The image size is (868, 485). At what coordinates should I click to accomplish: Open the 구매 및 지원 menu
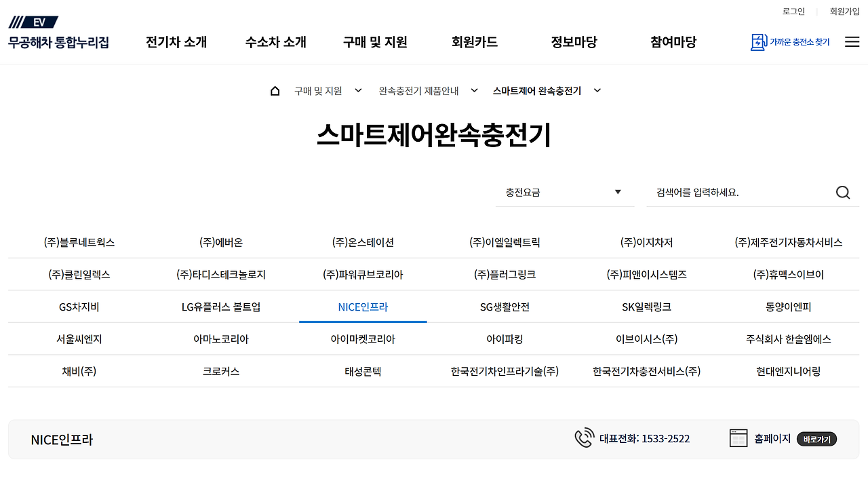pyautogui.click(x=375, y=42)
